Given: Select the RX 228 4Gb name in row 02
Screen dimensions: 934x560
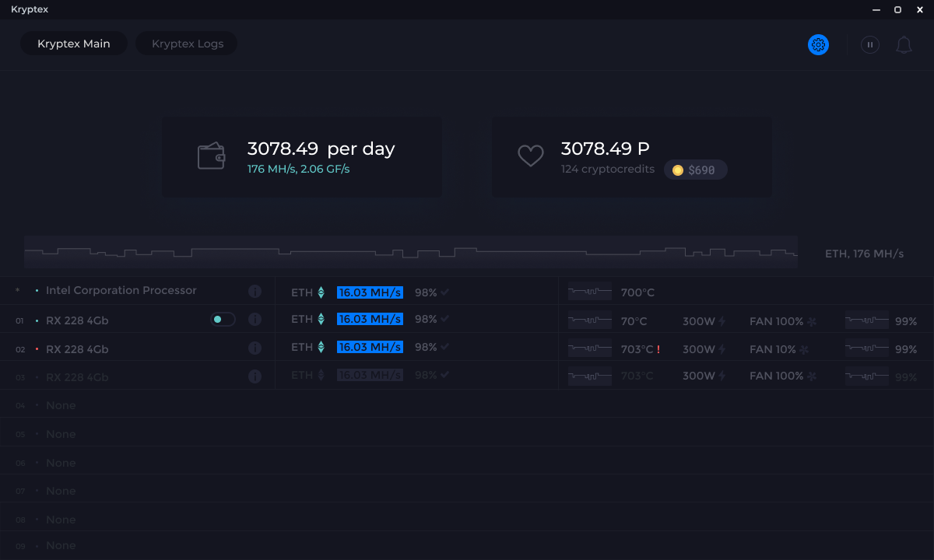Looking at the screenshot, I should pyautogui.click(x=77, y=349).
